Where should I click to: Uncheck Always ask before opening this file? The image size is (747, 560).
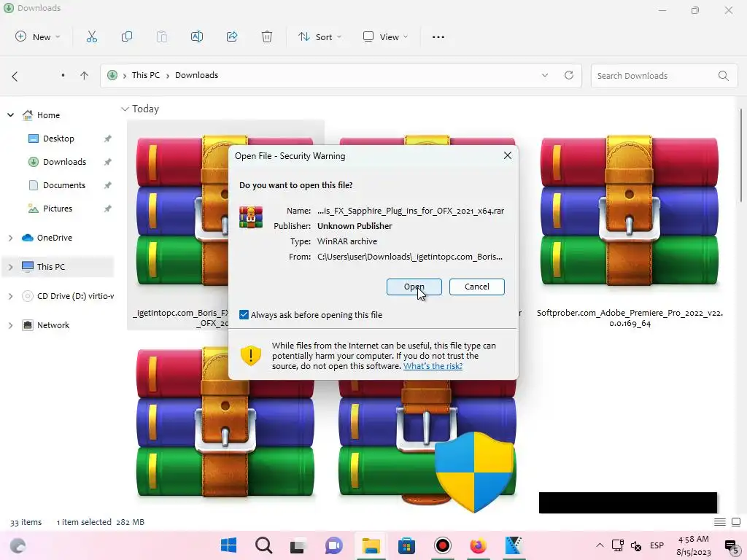[244, 315]
